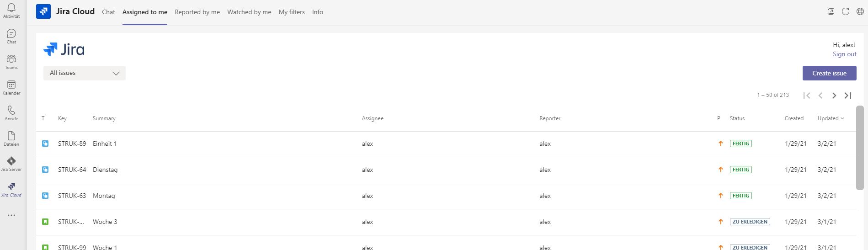Click the Jira Cloud app title
Image resolution: width=868 pixels, height=250 pixels.
[x=75, y=11]
